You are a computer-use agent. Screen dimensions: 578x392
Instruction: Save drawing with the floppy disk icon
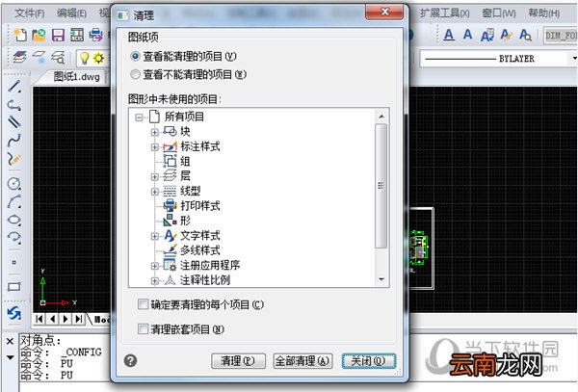(58, 35)
